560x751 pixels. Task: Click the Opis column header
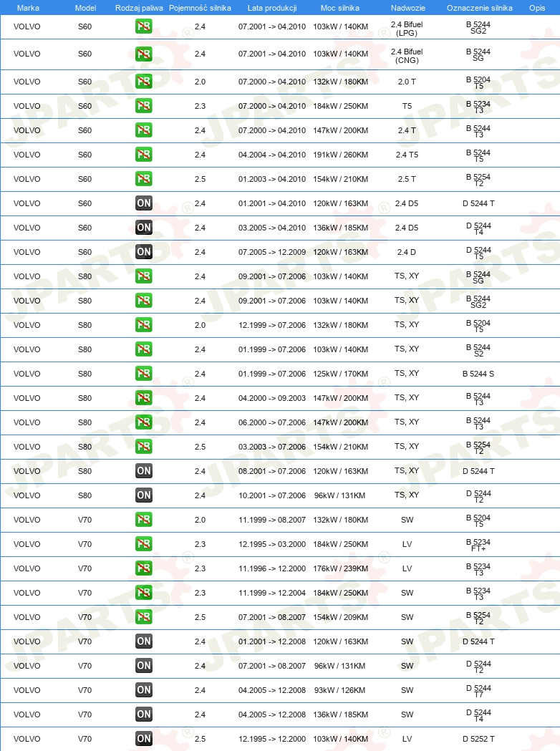pos(537,8)
